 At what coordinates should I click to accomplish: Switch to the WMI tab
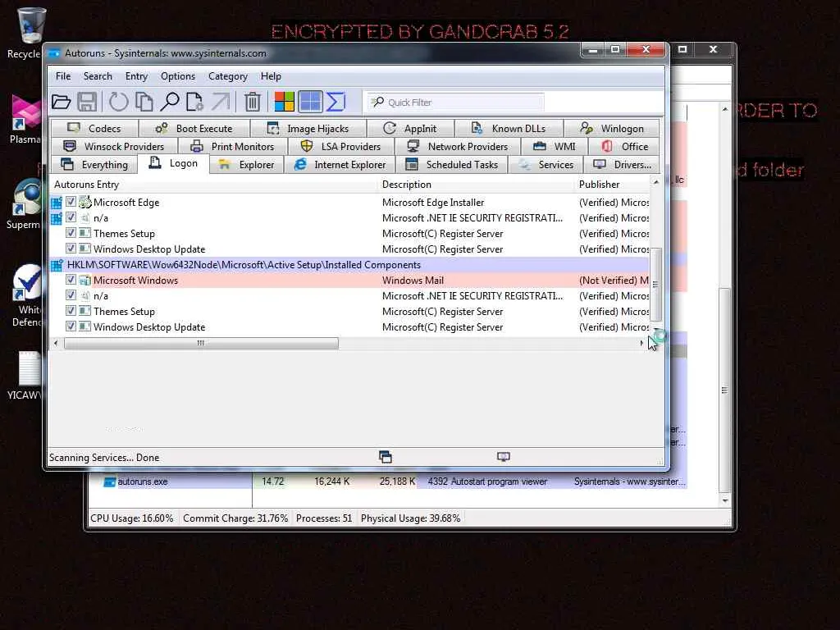555,146
